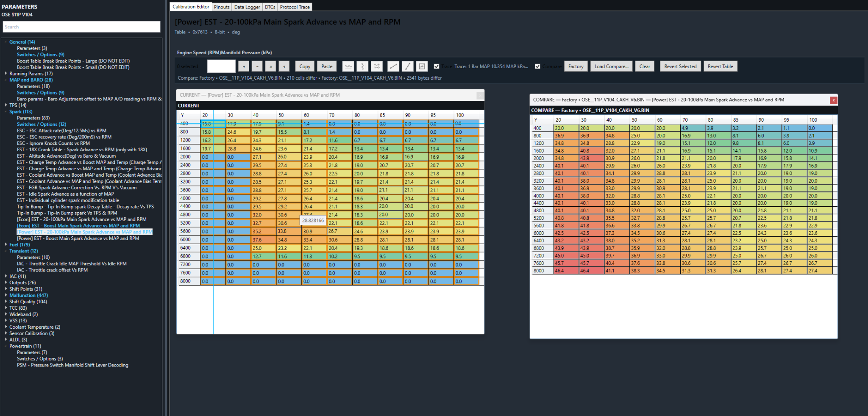Click the value entry box beside '0 selected'
The height and width of the screenshot is (416, 868).
point(221,67)
